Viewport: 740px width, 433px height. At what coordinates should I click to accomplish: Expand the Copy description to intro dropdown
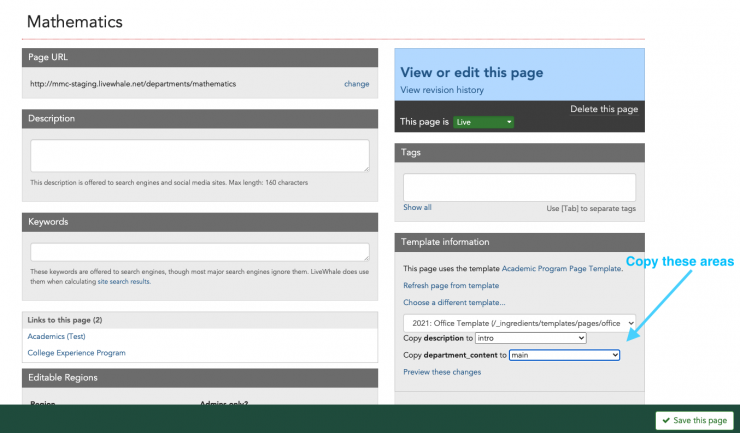(531, 339)
